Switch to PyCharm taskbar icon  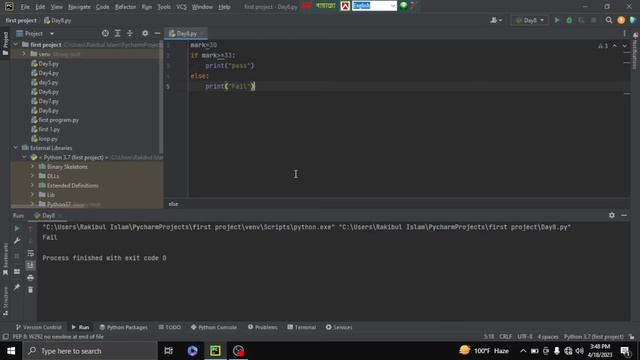click(x=215, y=351)
